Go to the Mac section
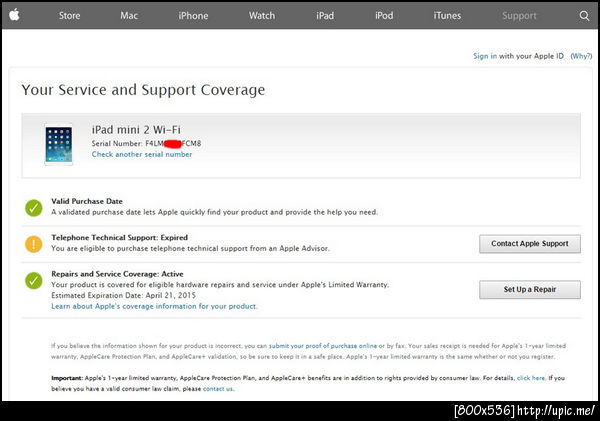The width and height of the screenshot is (600, 421). (129, 16)
